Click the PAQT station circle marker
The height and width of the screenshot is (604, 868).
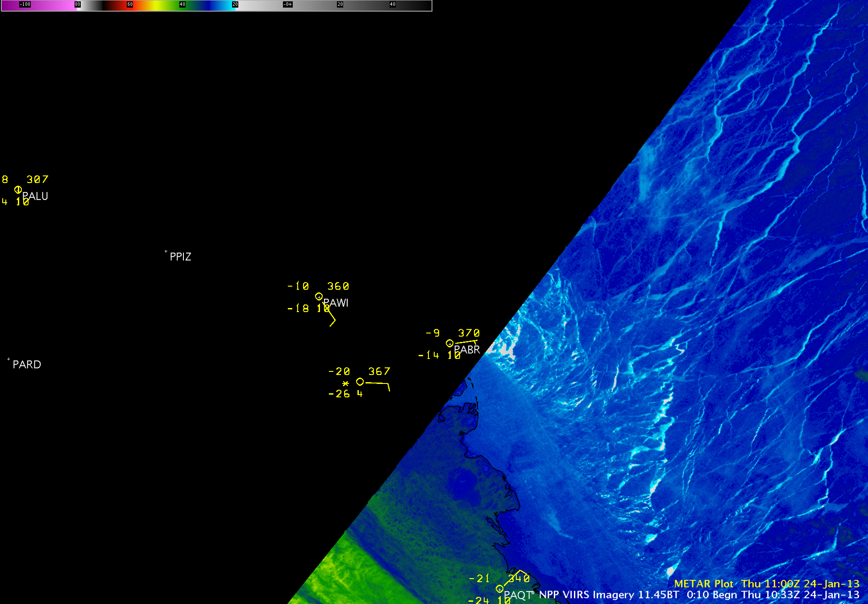[499, 589]
